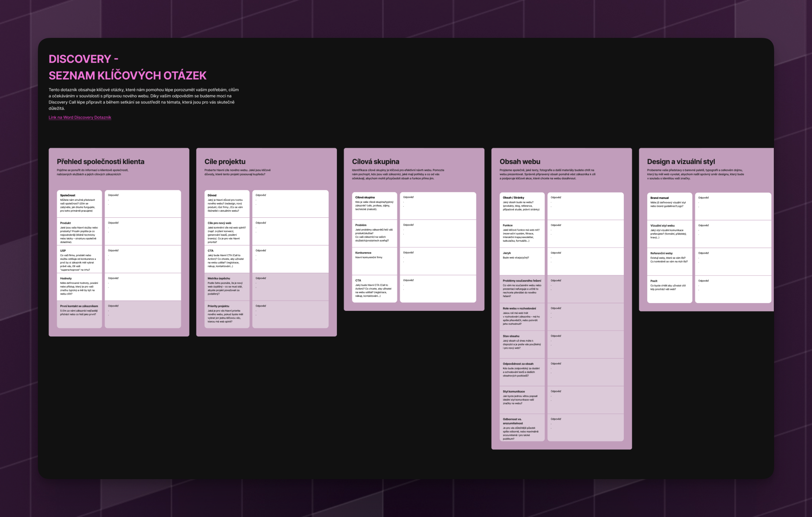The image size is (812, 517).
Task: Click the answer field beside Pocit
Action: tap(733, 289)
